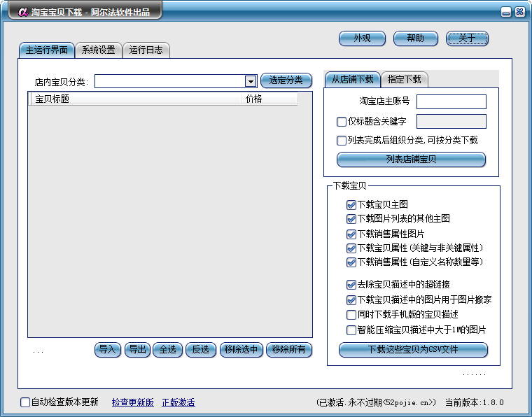Uncheck 下载宝贝主图 option
The height and width of the screenshot is (417, 532).
coord(351,205)
